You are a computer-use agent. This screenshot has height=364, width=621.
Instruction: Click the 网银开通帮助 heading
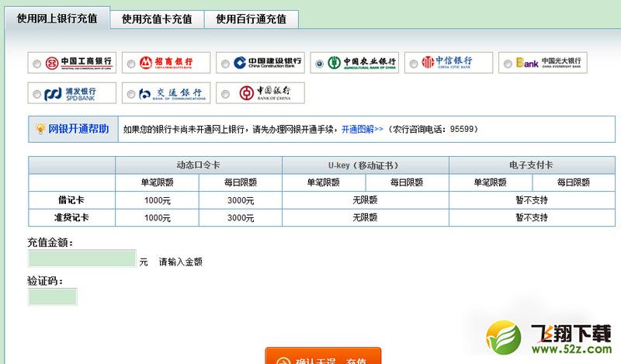pyautogui.click(x=78, y=129)
